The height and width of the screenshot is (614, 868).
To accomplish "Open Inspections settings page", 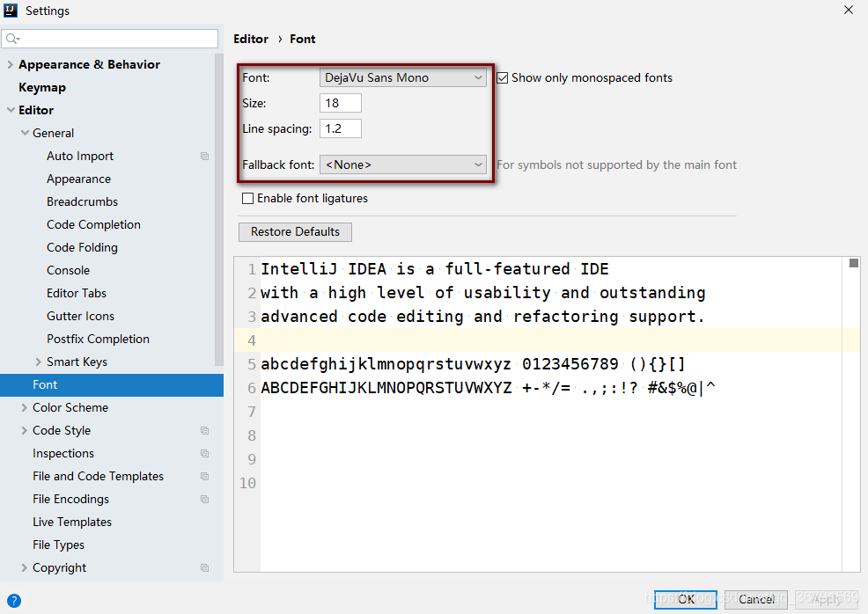I will point(63,454).
